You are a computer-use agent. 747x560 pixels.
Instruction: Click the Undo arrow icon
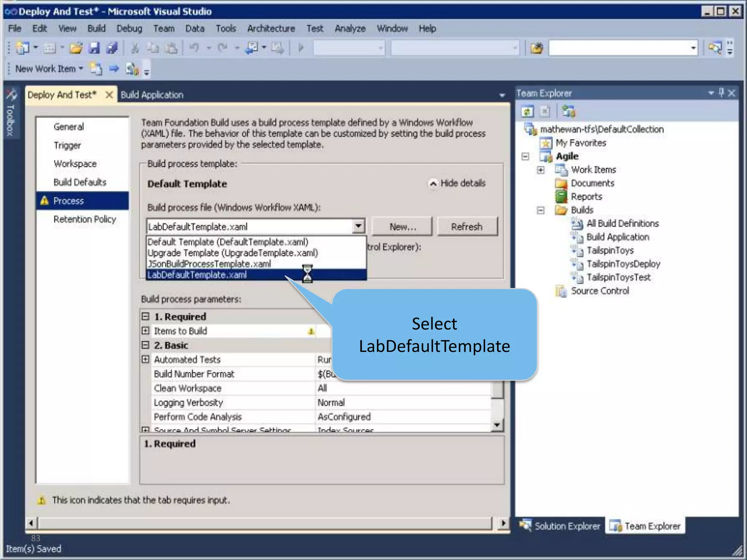[194, 48]
